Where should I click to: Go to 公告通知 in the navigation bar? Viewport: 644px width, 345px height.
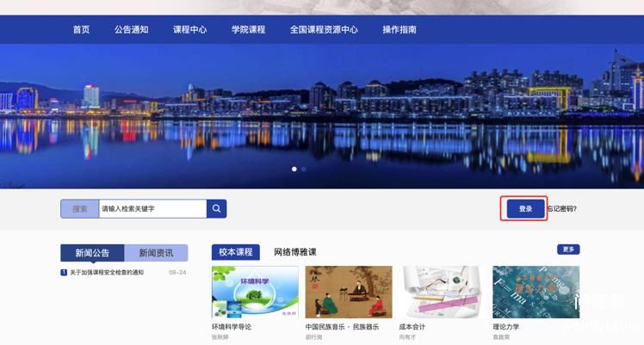(x=131, y=29)
